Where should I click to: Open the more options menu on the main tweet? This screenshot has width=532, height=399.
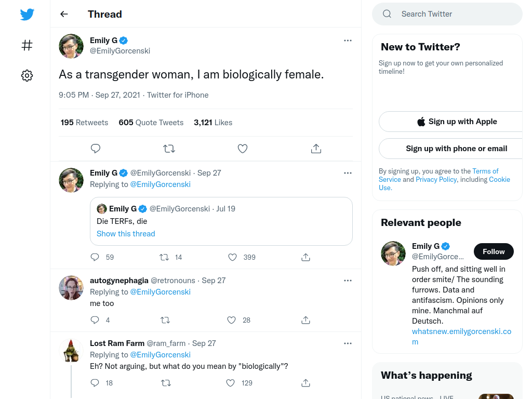348,41
